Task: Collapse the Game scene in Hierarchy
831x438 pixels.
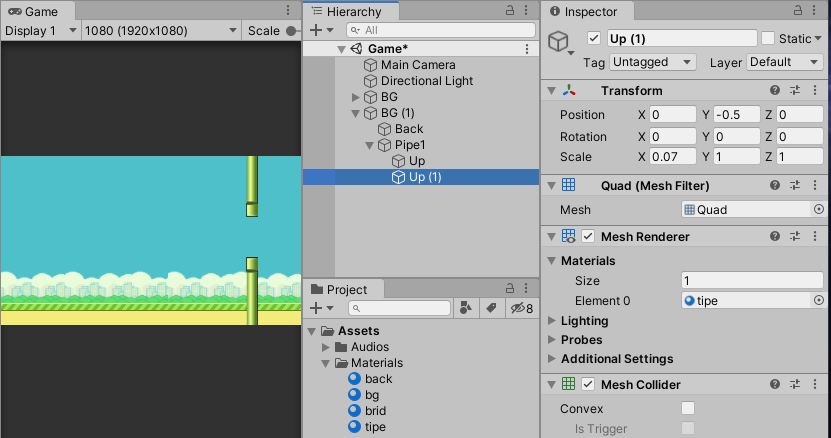Action: pos(341,49)
